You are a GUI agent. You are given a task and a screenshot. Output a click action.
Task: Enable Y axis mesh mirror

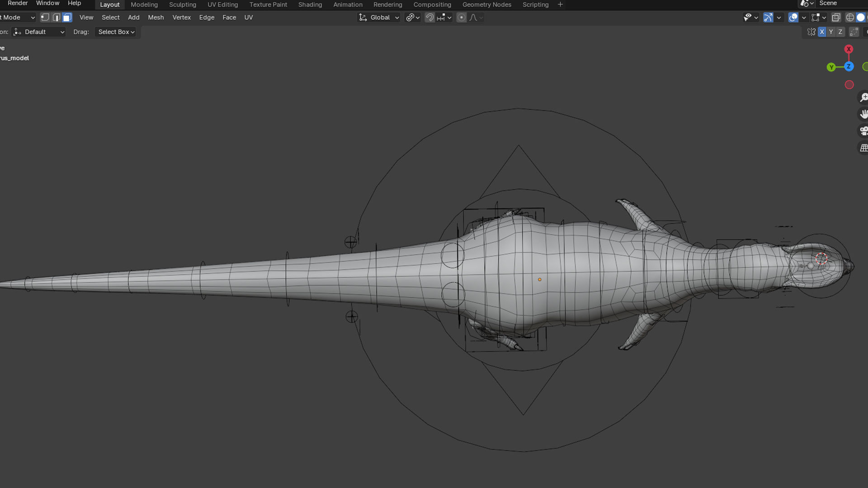point(831,32)
